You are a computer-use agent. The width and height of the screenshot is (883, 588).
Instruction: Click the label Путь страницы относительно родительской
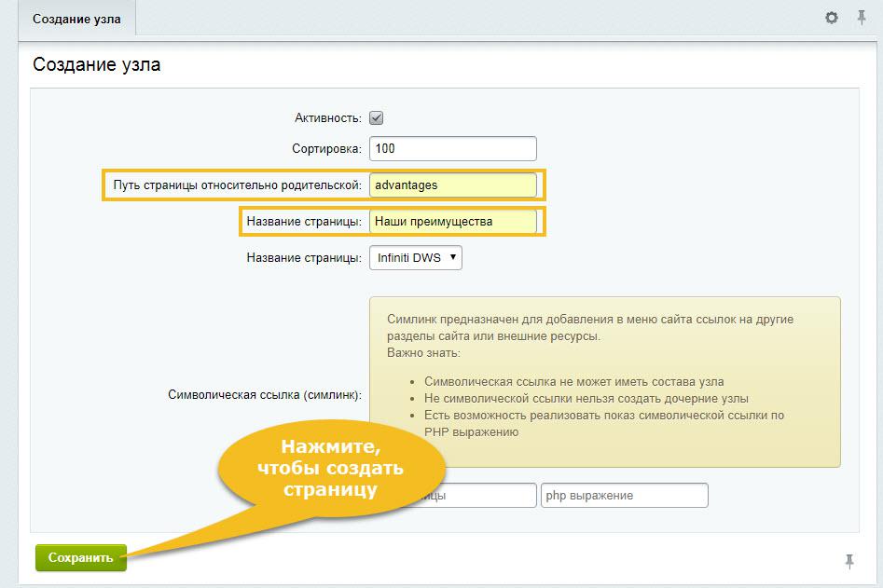pos(237,185)
